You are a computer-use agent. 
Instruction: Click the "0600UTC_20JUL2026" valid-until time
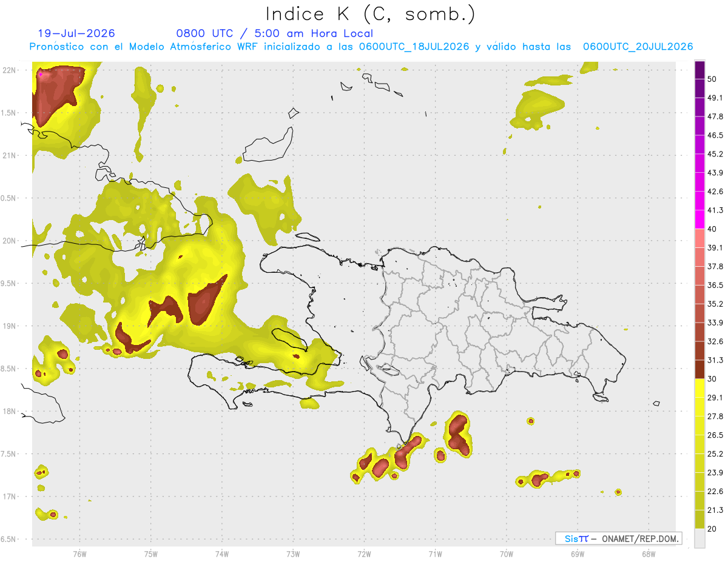(638, 47)
